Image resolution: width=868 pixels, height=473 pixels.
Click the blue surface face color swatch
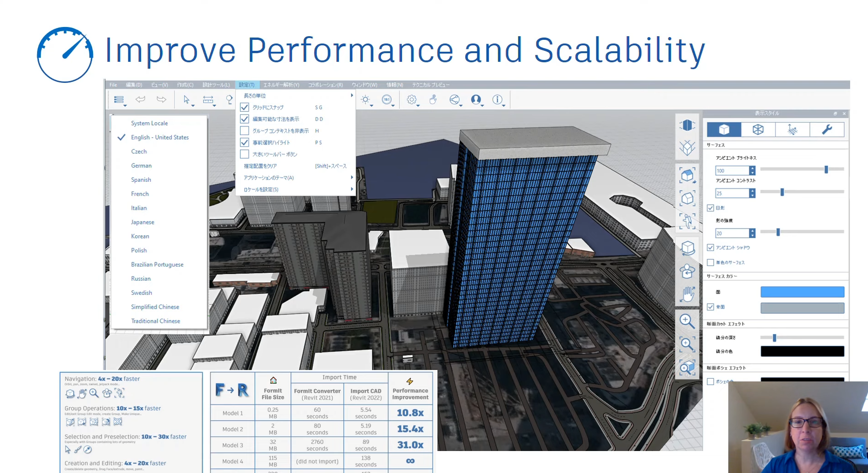coord(802,292)
